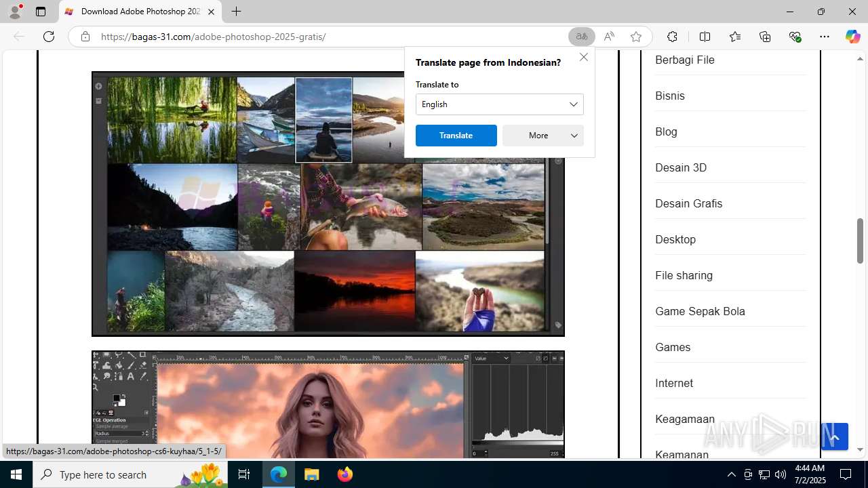Image resolution: width=868 pixels, height=488 pixels.
Task: Open the Desktop category
Action: coord(675,239)
